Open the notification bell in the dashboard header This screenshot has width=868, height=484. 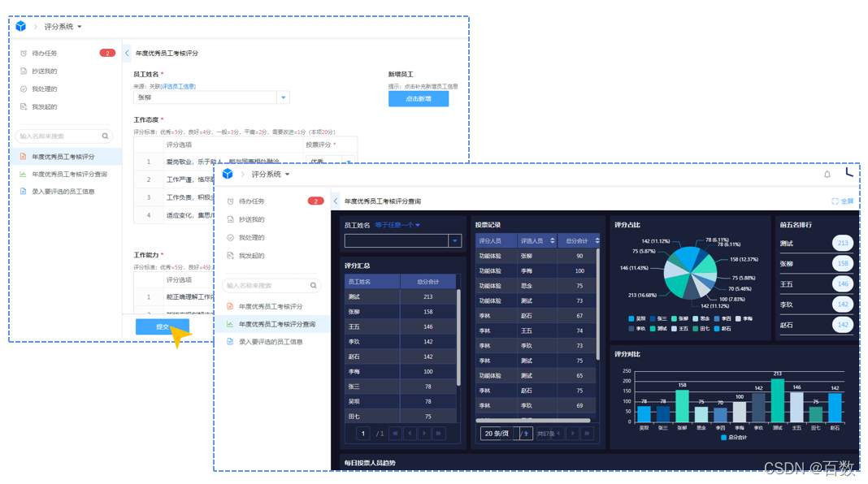tap(827, 175)
